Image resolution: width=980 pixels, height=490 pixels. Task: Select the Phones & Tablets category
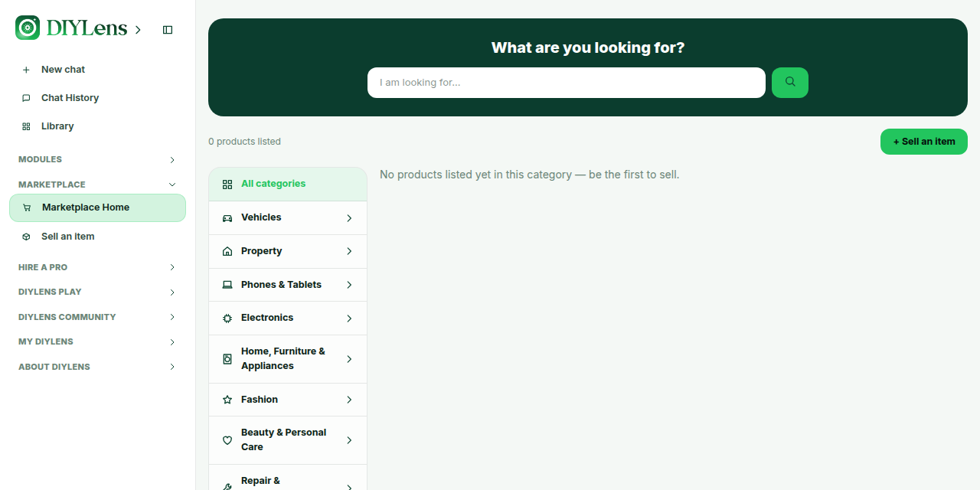[288, 285]
